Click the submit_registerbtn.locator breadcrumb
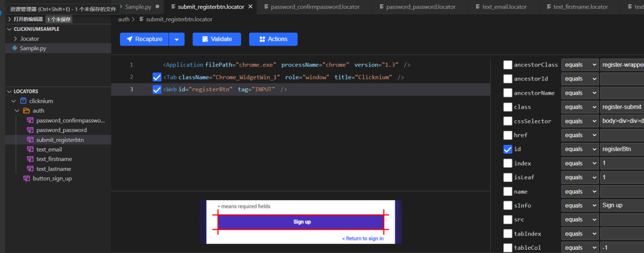The height and width of the screenshot is (253, 644). [x=179, y=19]
